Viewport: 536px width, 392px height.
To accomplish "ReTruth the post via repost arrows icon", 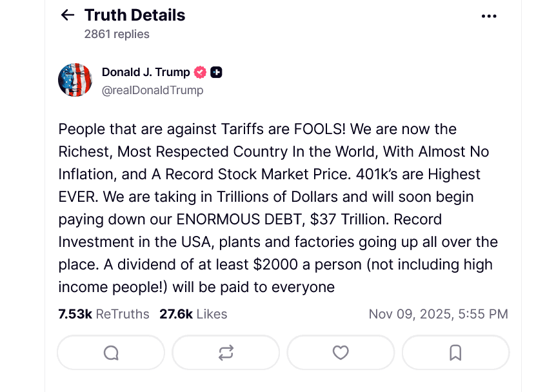I will pos(225,353).
